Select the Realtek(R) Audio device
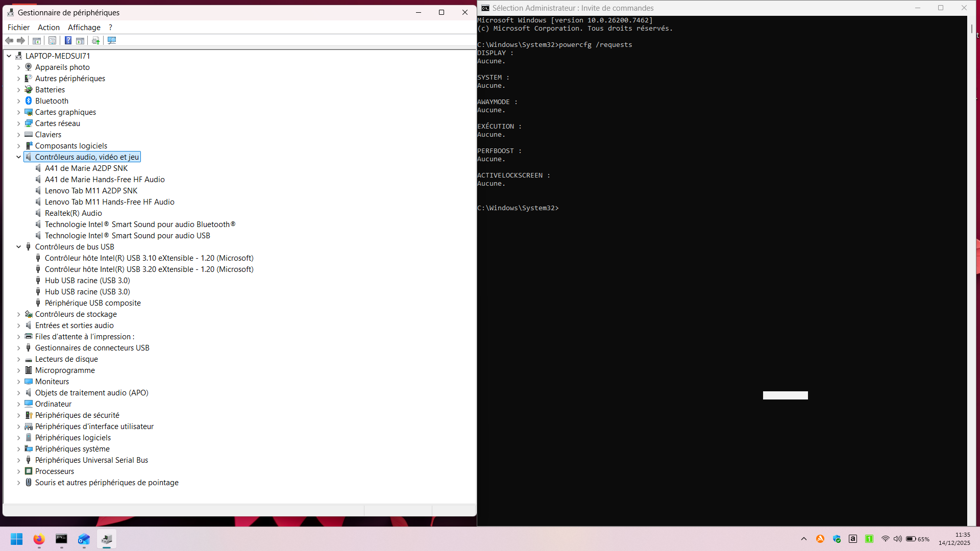980x551 pixels. 73,213
